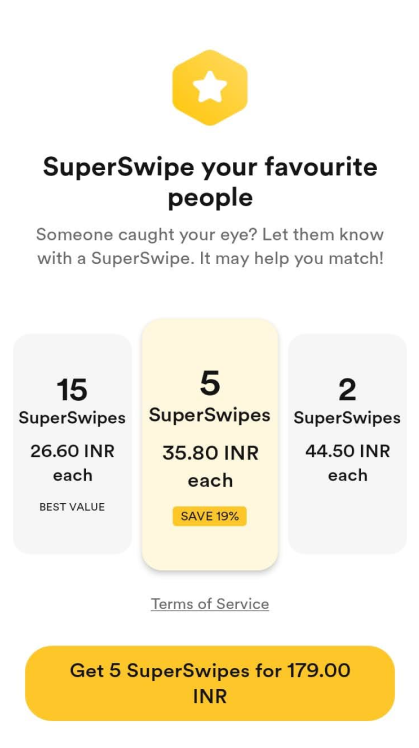Image resolution: width=419 pixels, height=748 pixels.
Task: Click the 35.80 INR each price
Action: click(210, 466)
